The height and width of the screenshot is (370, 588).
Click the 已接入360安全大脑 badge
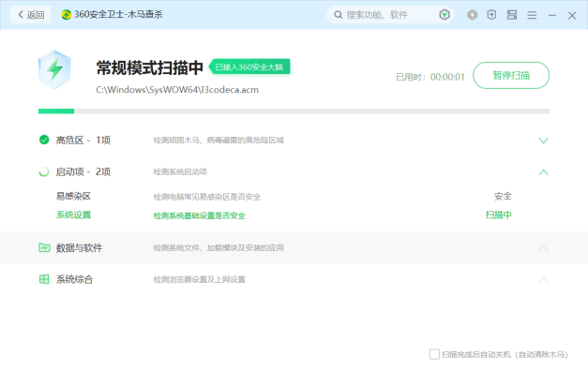(x=249, y=67)
